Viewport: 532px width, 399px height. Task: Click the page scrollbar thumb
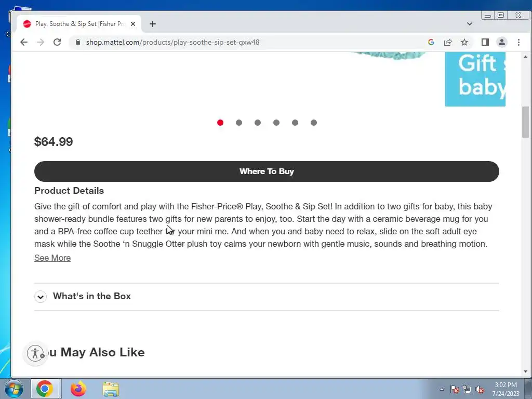(x=526, y=122)
